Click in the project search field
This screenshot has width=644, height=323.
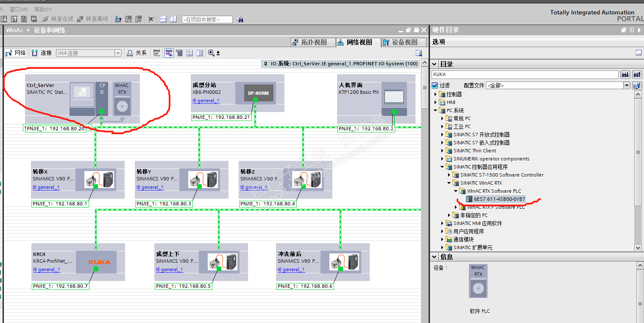[x=207, y=20]
